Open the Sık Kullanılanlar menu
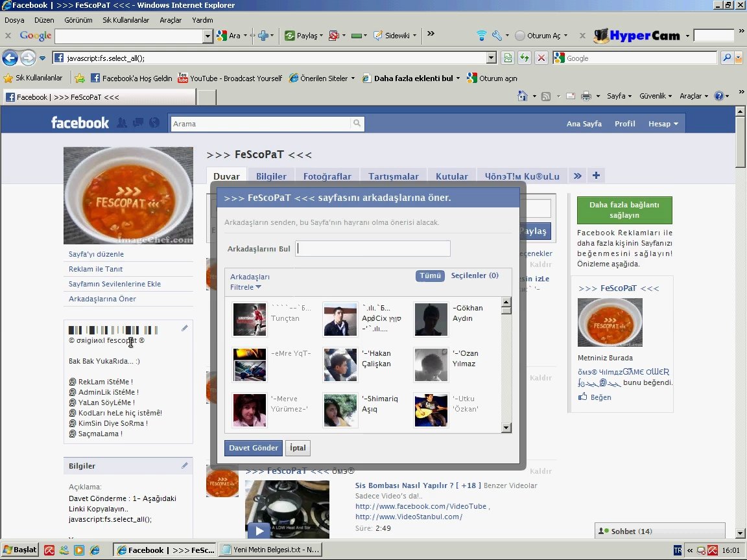 coord(126,20)
